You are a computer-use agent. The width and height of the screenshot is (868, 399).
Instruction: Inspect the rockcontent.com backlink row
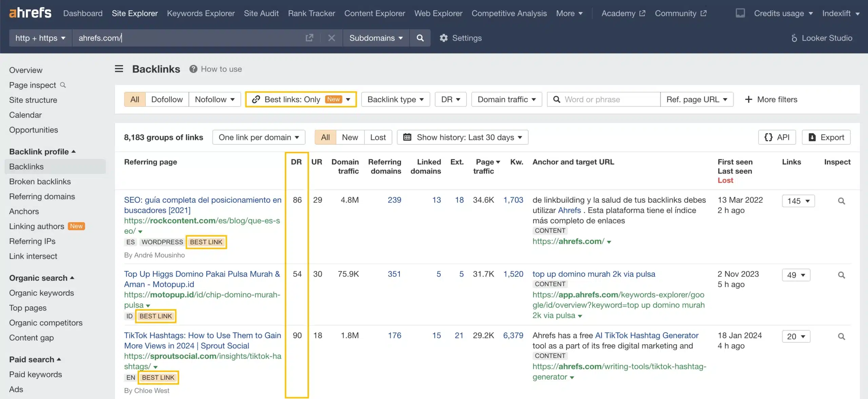841,201
